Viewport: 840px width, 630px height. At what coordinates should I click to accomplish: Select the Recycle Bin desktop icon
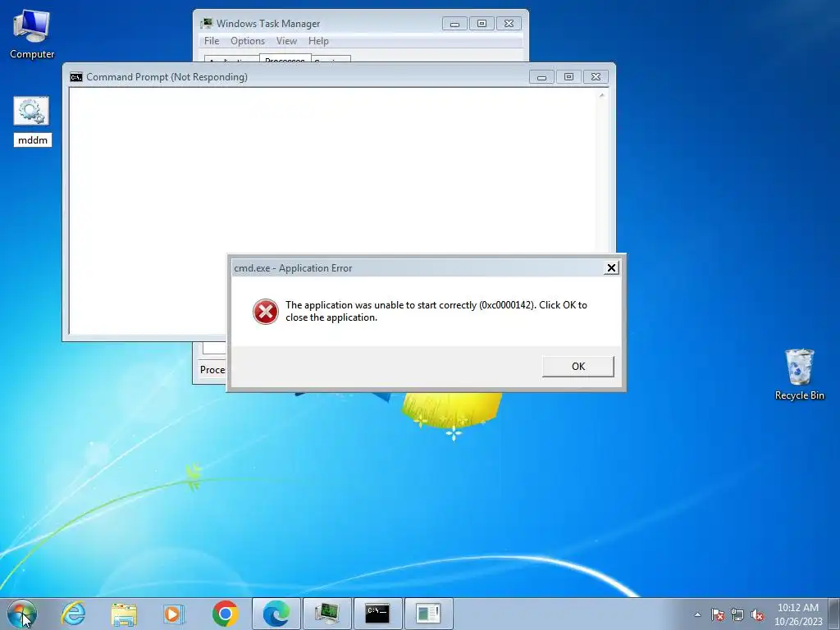799,375
